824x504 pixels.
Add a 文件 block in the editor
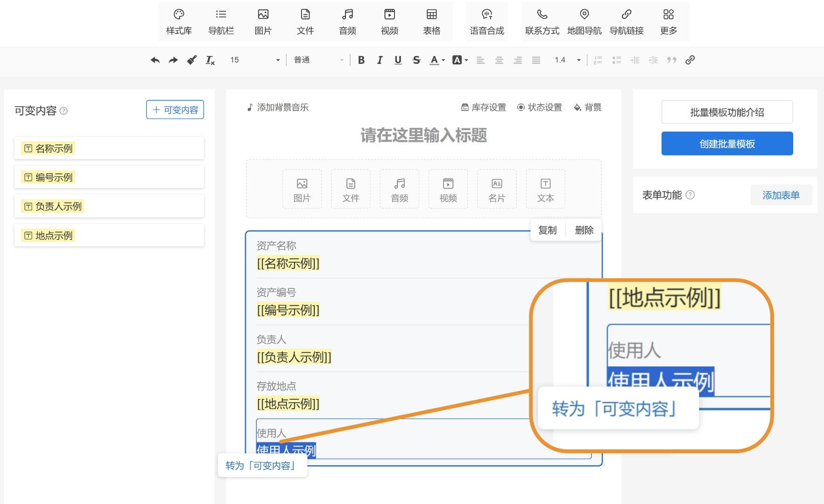pos(351,189)
